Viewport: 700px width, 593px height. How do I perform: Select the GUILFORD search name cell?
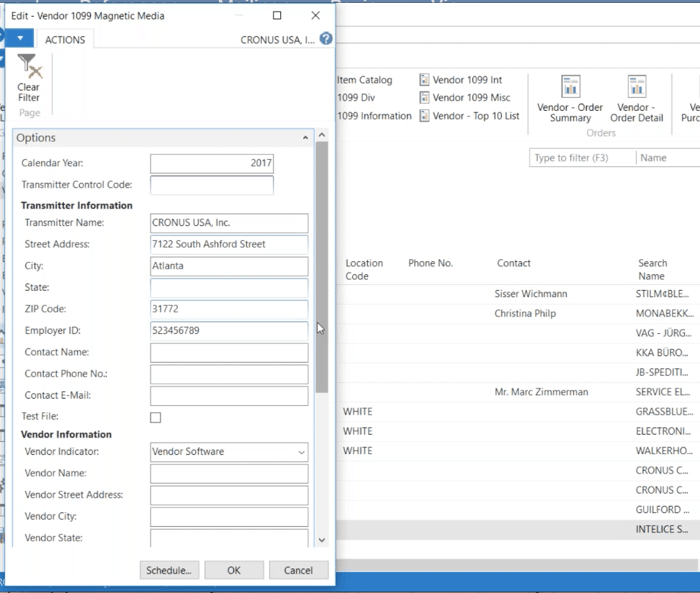pos(663,510)
